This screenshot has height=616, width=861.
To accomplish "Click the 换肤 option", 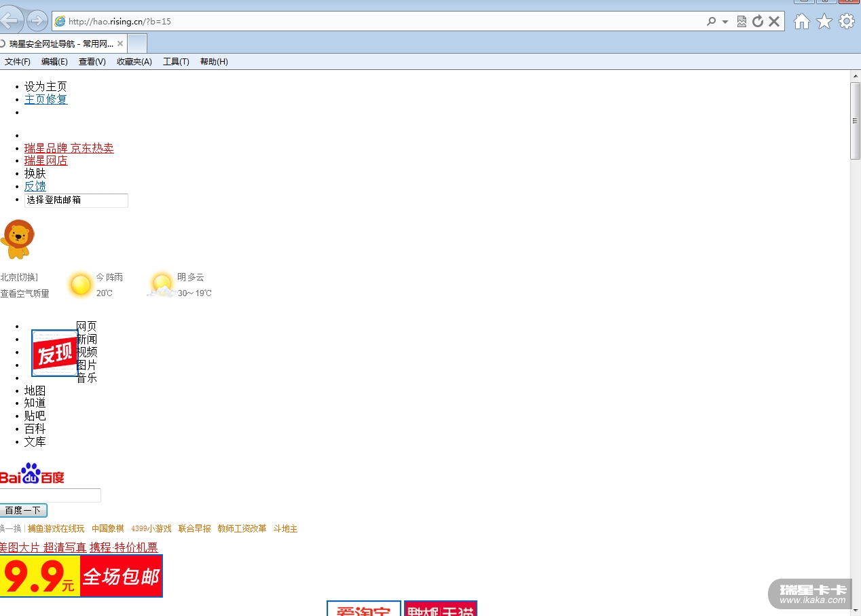I will [35, 174].
